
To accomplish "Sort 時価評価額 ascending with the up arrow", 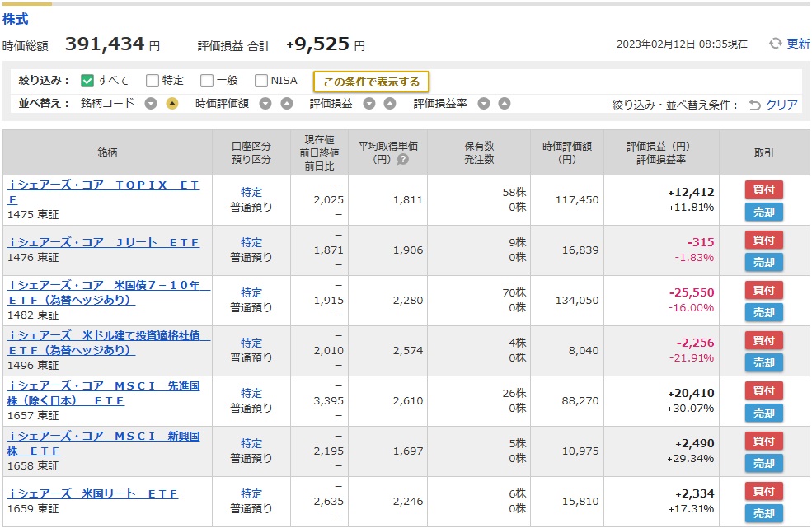I will pyautogui.click(x=286, y=104).
